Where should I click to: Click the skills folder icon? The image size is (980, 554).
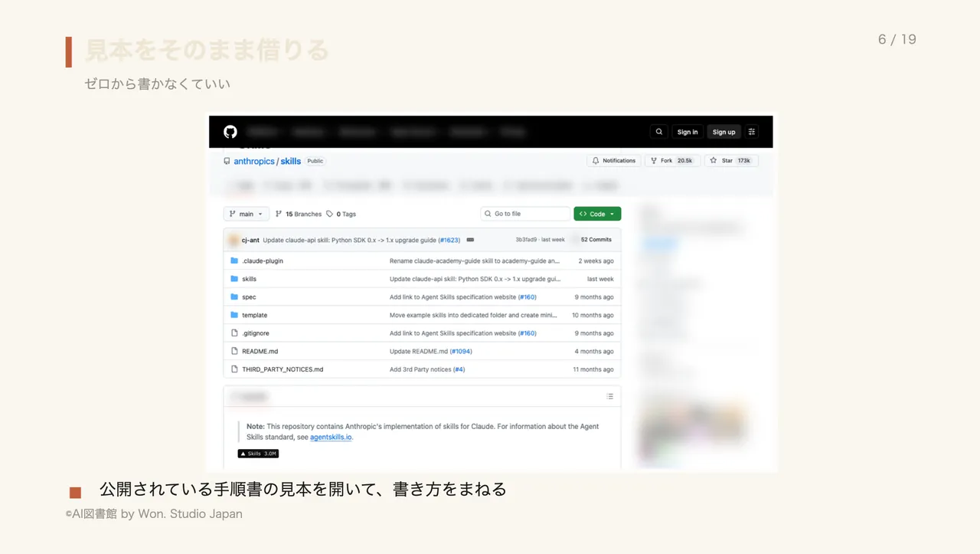[234, 279]
